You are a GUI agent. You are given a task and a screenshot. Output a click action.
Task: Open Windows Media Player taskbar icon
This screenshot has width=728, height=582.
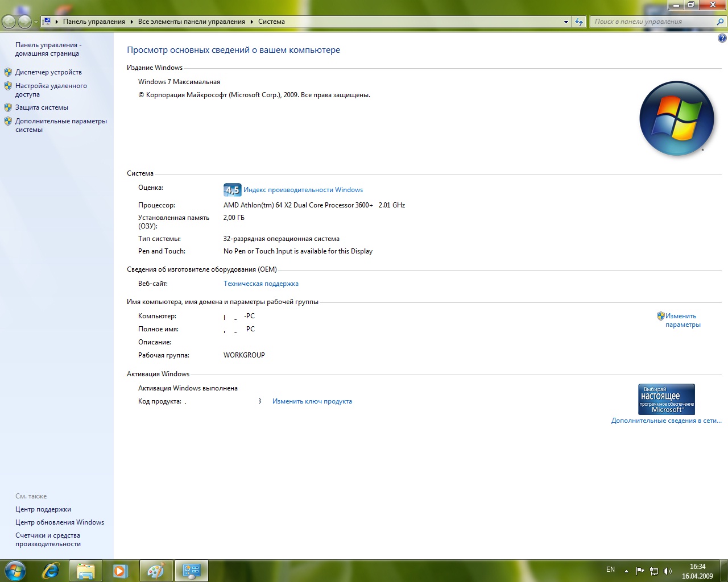[x=120, y=571]
